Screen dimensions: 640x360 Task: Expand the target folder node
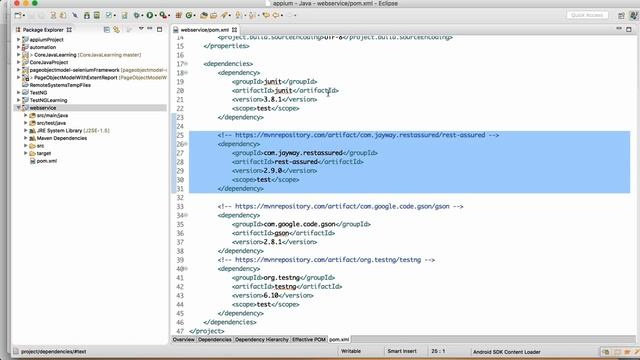(x=26, y=153)
